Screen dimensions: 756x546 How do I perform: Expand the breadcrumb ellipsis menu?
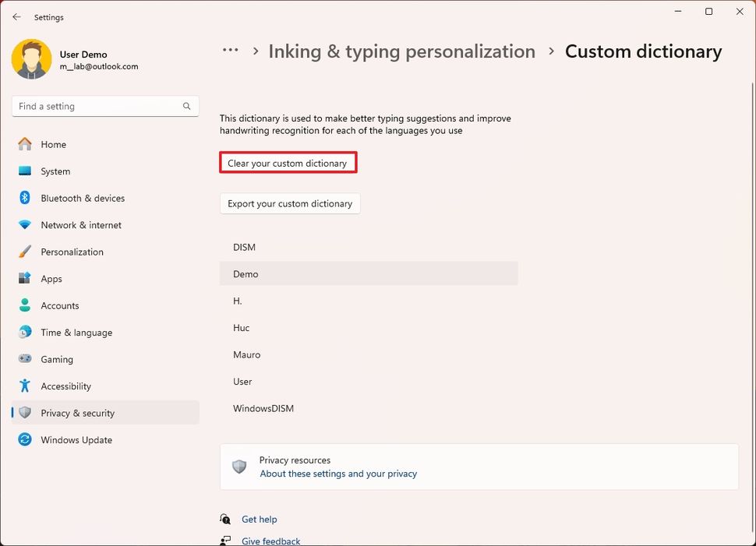click(x=230, y=51)
